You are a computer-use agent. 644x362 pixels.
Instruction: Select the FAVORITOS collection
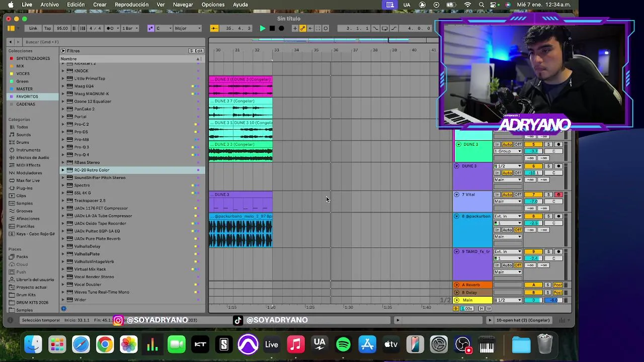point(27,97)
